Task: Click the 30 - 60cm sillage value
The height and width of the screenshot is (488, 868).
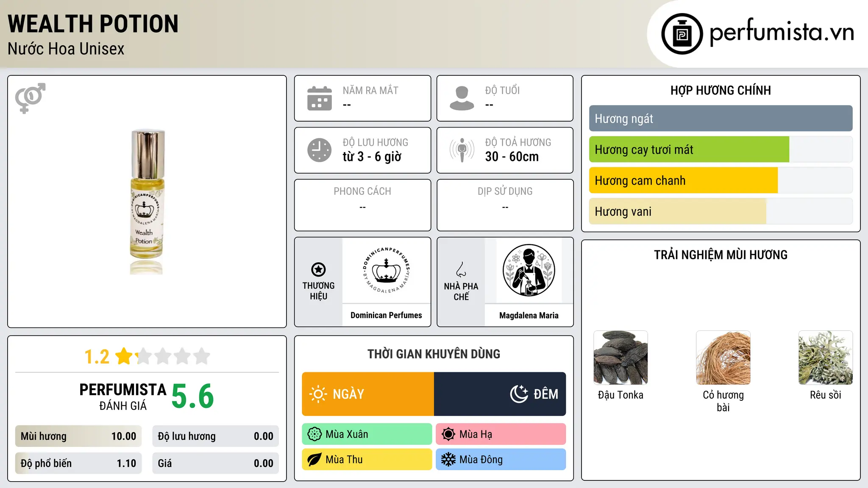Action: click(512, 157)
